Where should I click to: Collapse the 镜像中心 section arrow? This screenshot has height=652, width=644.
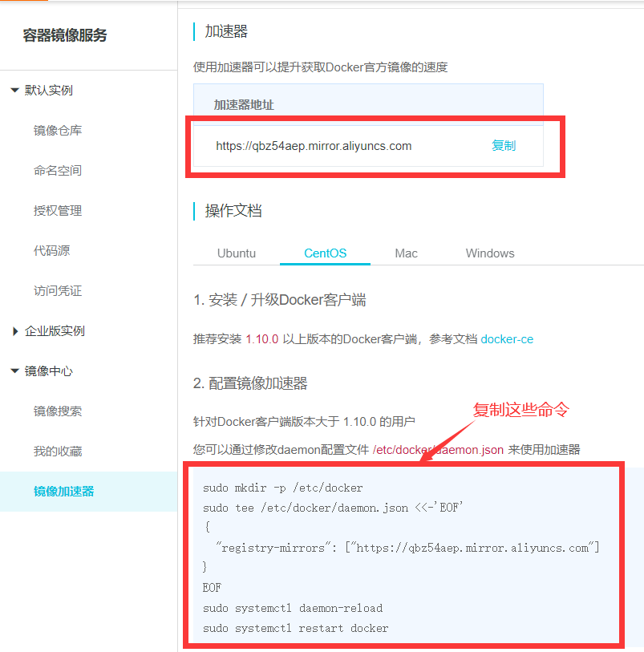[14, 371]
